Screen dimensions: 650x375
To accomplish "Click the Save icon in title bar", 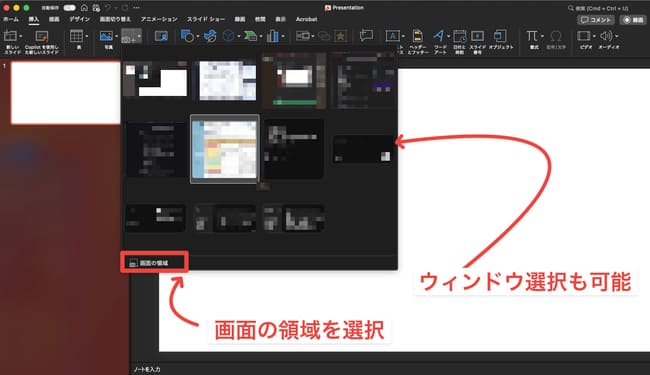I will pyautogui.click(x=96, y=8).
